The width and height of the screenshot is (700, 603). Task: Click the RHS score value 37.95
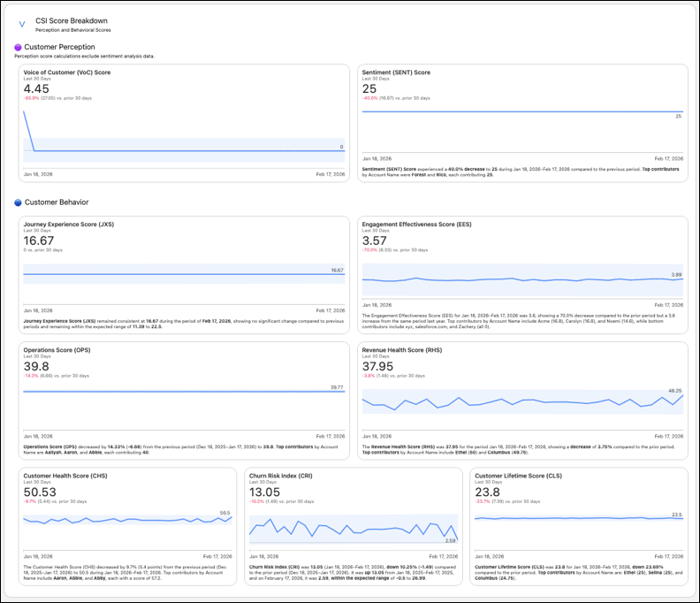pos(377,366)
